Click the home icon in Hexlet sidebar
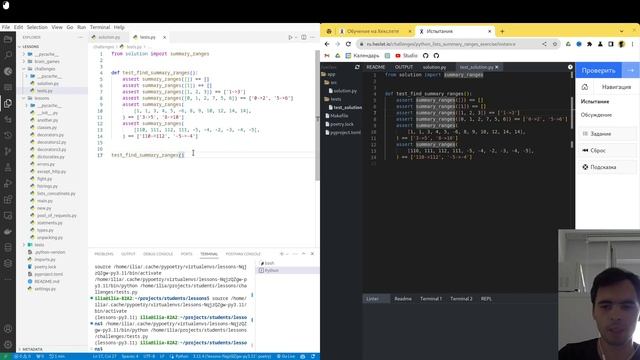Viewport: 640px width, 360px height. [585, 87]
